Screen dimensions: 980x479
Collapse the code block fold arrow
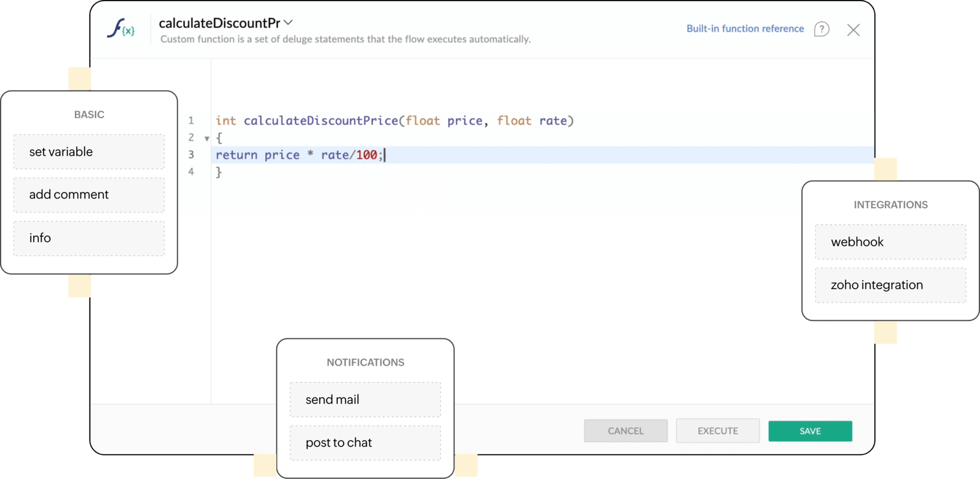[207, 138]
